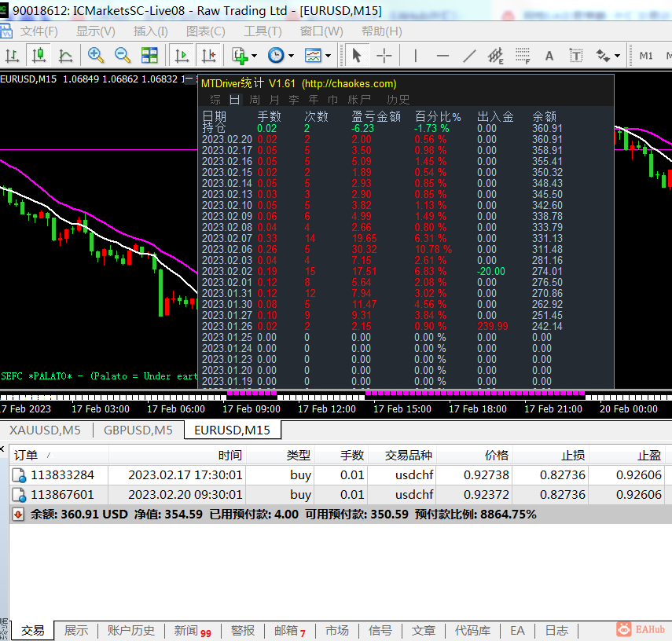672x641 pixels.
Task: Open the 账户历史 terminal tab
Action: coord(131,630)
